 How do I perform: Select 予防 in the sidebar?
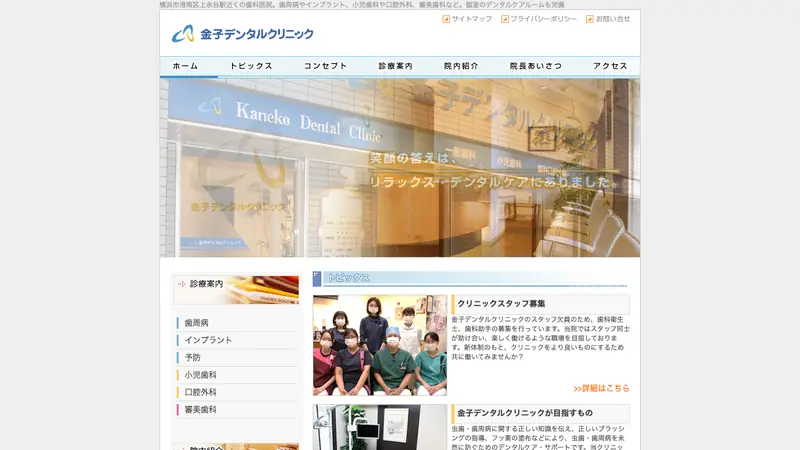(192, 358)
